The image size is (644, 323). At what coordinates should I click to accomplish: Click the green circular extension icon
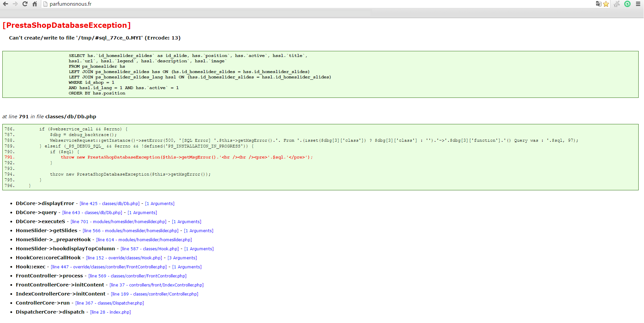(627, 4)
